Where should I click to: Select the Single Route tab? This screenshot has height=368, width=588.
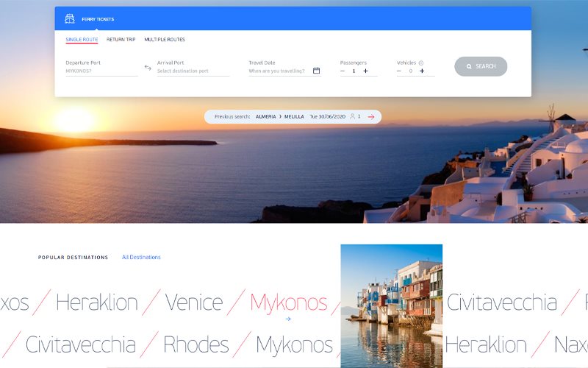[x=82, y=40]
